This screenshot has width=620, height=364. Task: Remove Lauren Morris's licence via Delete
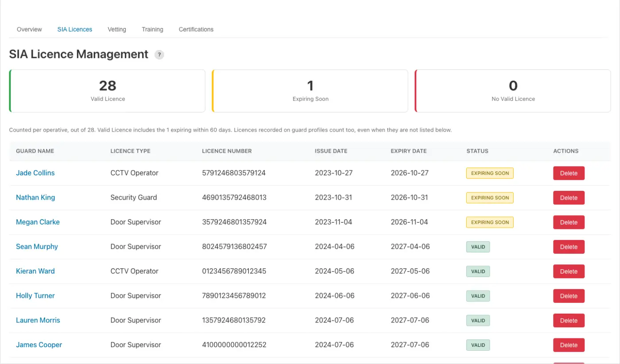pyautogui.click(x=569, y=321)
